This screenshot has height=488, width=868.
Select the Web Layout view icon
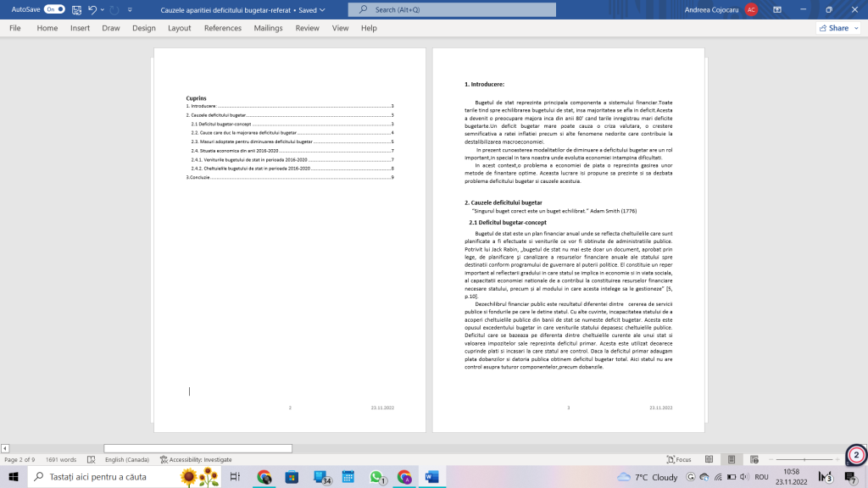click(754, 459)
